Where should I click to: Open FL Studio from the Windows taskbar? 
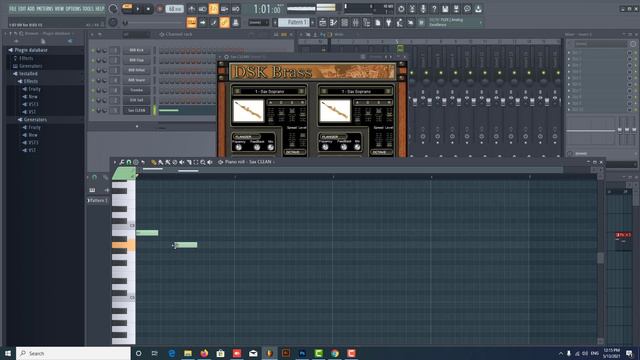click(x=269, y=353)
